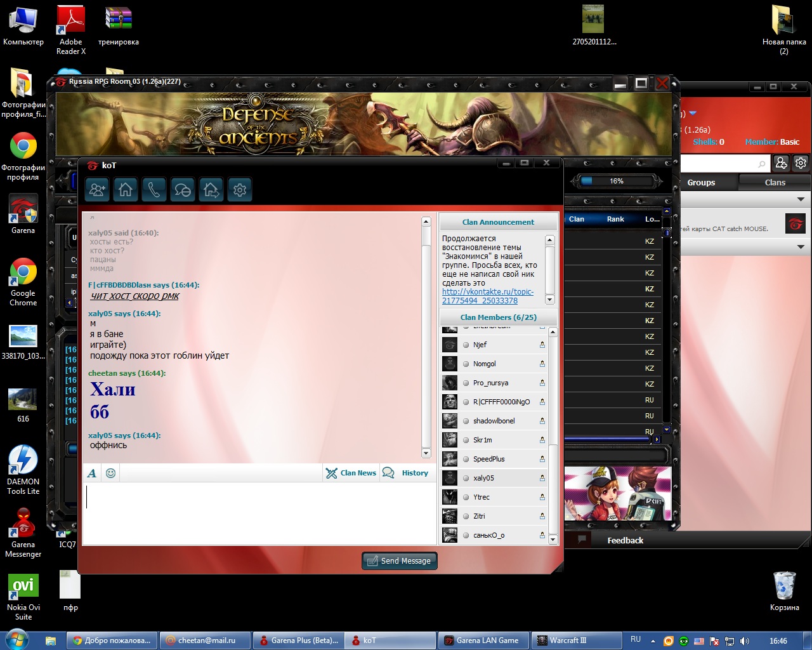Switch to Warcraft III taskbar item
812x650 pixels.
tap(575, 640)
